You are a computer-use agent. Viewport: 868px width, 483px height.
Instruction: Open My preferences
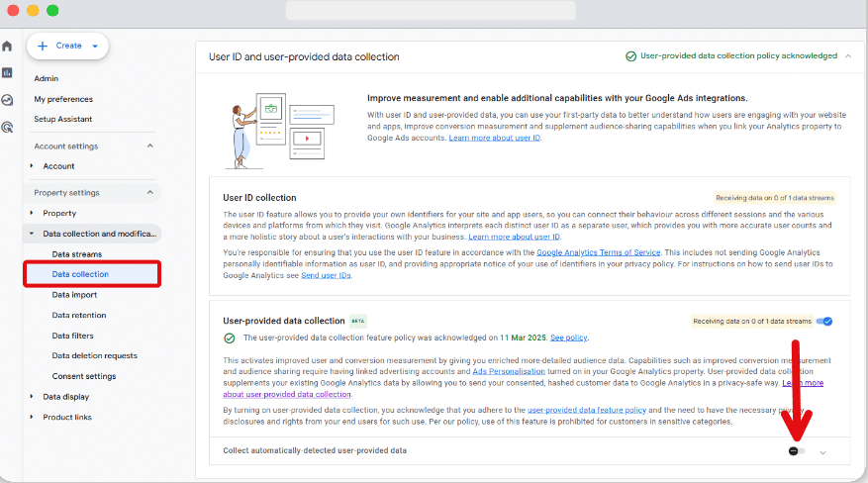tap(63, 99)
